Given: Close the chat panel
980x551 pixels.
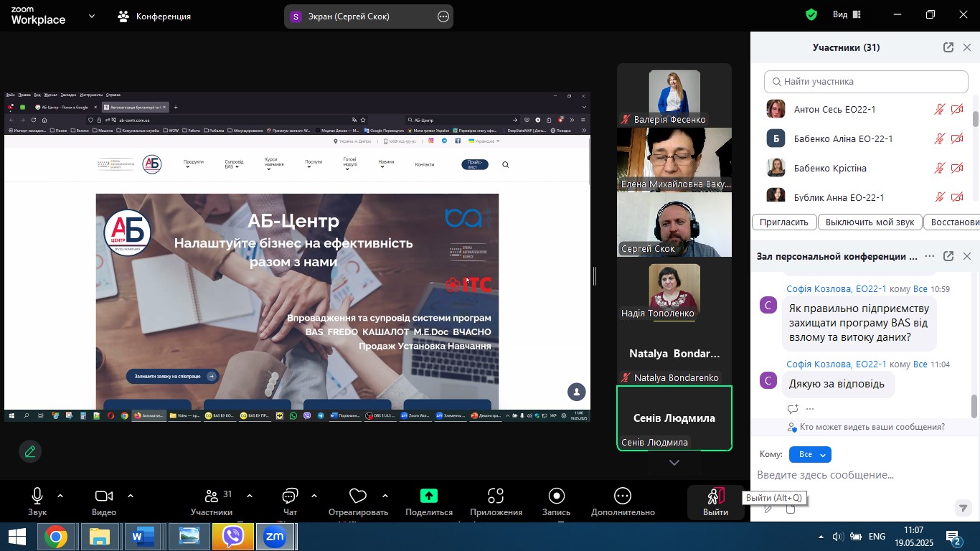Looking at the screenshot, I should pyautogui.click(x=967, y=256).
